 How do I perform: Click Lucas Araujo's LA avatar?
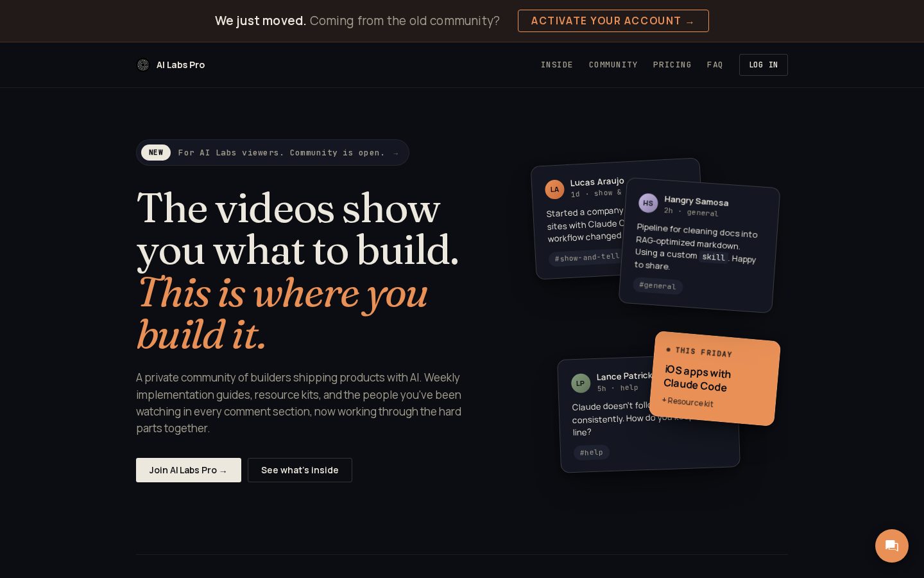click(554, 189)
